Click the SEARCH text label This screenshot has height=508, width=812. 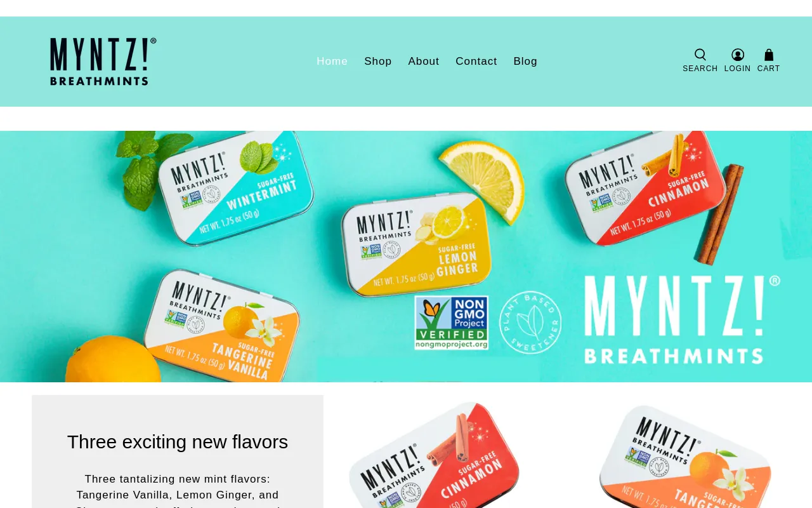[x=700, y=69]
